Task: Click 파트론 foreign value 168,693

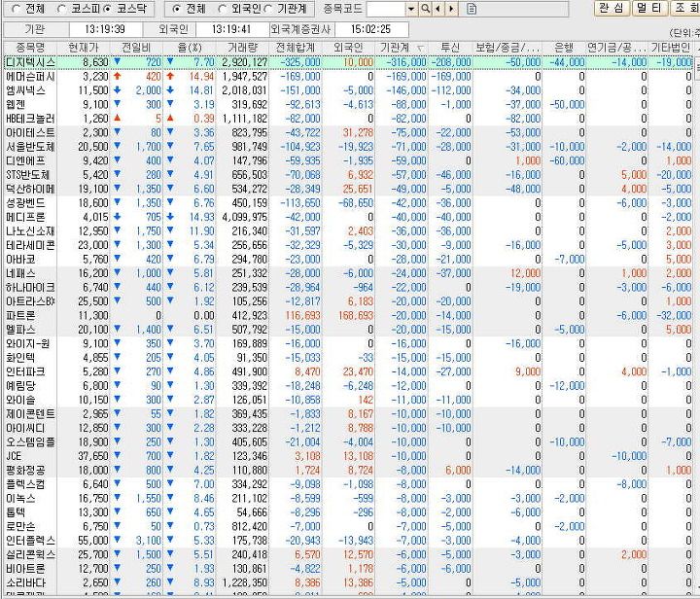Action: click(356, 316)
